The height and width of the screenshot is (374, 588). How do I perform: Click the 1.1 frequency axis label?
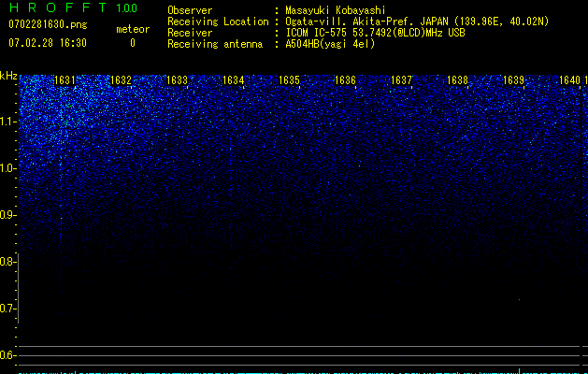pos(7,122)
